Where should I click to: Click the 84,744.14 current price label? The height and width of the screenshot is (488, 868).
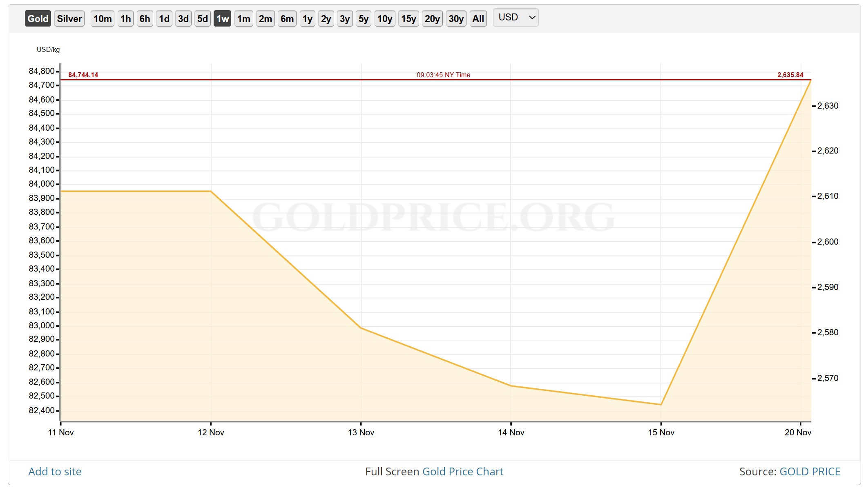tap(83, 75)
